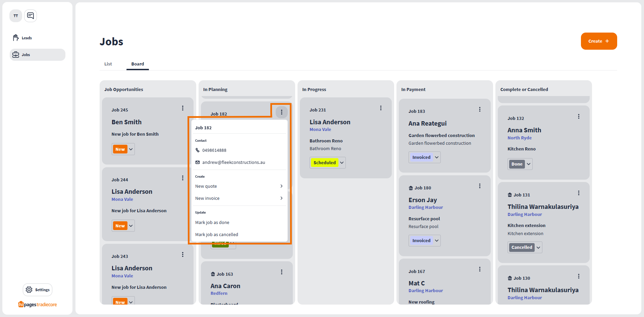Open the chat messages icon in sidebar
The image size is (644, 317).
pos(31,16)
